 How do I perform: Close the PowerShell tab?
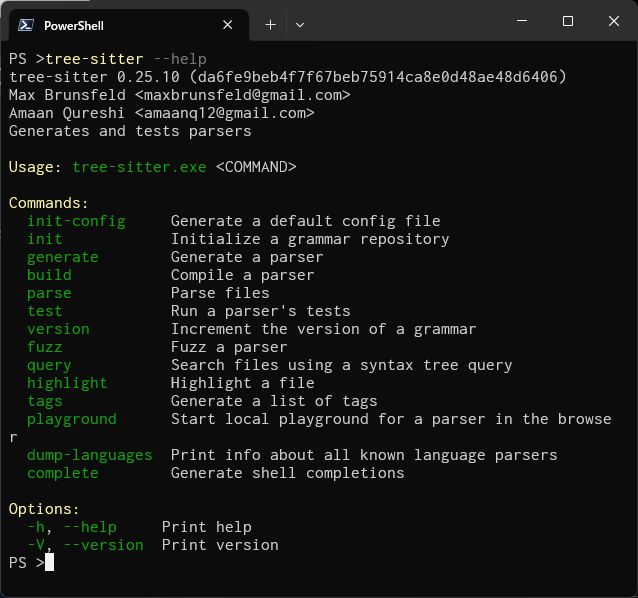(228, 25)
